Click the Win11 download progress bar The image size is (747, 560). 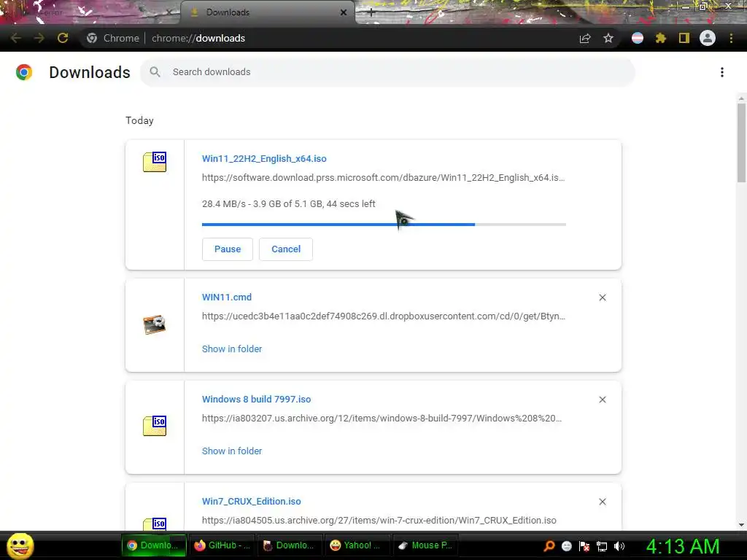(x=384, y=225)
